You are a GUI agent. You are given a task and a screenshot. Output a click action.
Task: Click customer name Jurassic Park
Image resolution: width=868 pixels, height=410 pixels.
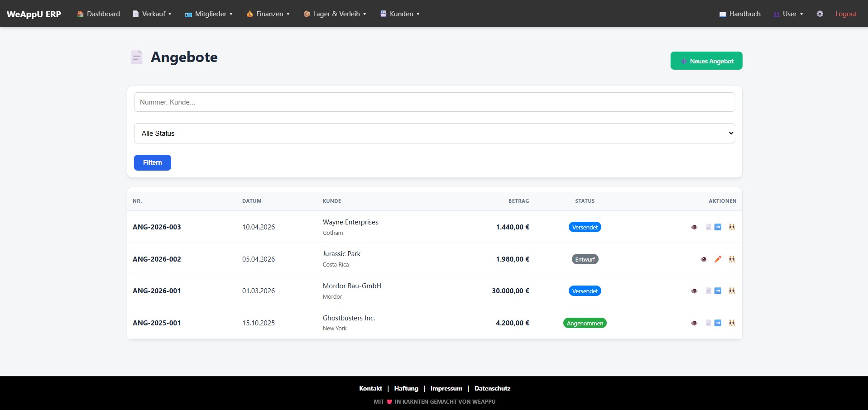coord(341,254)
